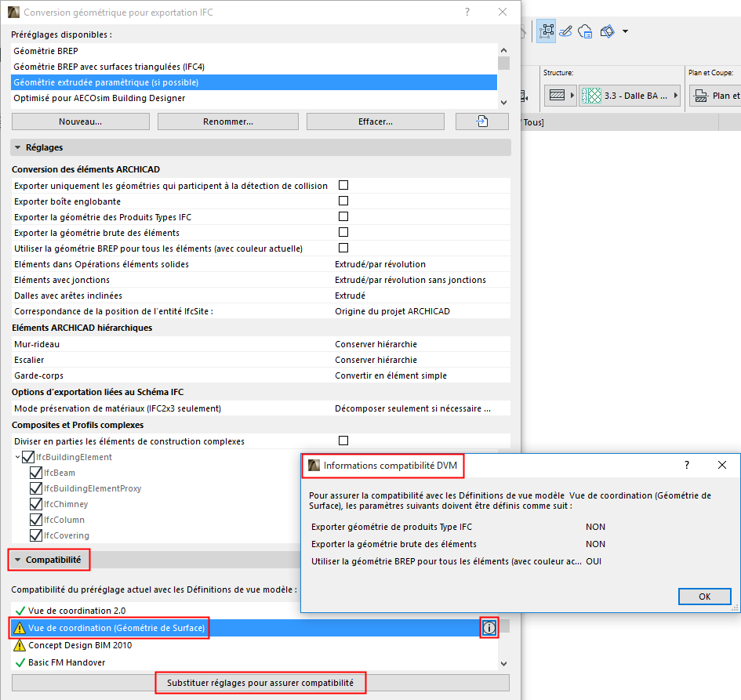The height and width of the screenshot is (700, 741).
Task: Click the cloud list toolbar icon
Action: tap(585, 31)
